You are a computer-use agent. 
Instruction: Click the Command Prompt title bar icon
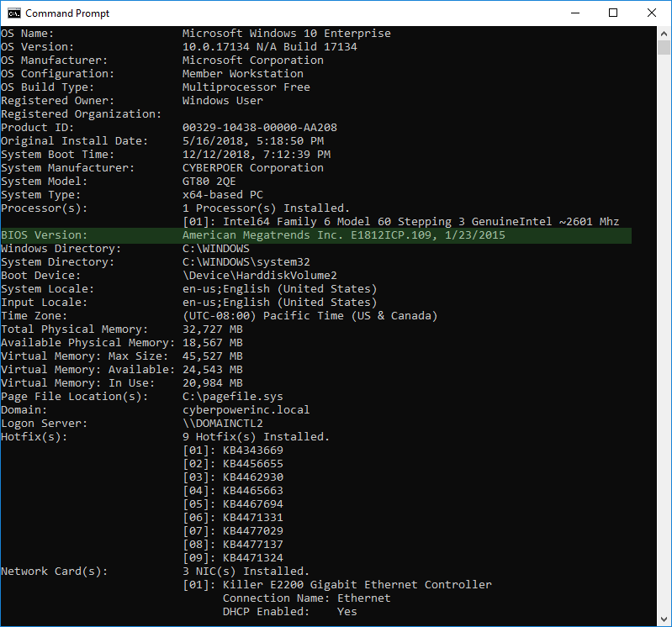tap(14, 13)
